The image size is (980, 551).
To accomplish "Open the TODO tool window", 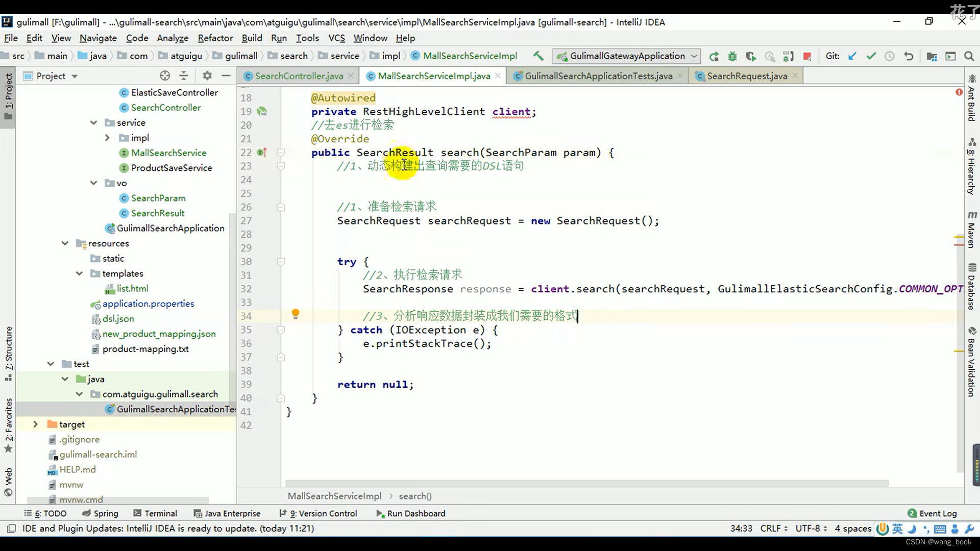I will [x=45, y=513].
